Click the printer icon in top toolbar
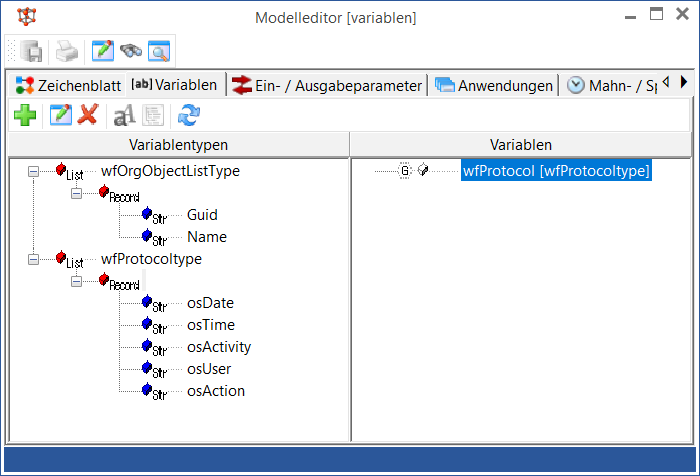The image size is (700, 476). (x=66, y=51)
